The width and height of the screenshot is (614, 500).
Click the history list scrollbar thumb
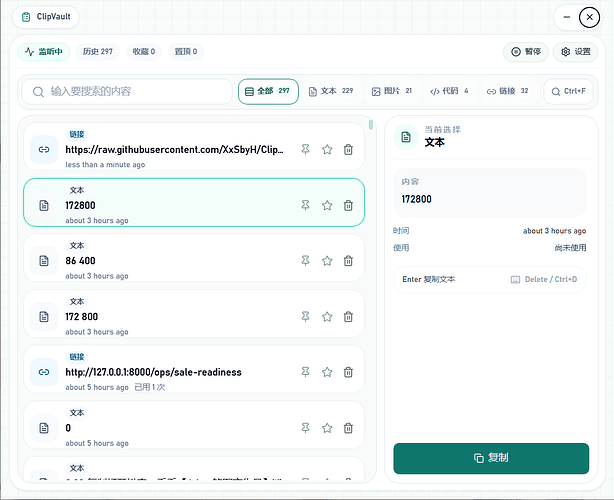(370, 125)
